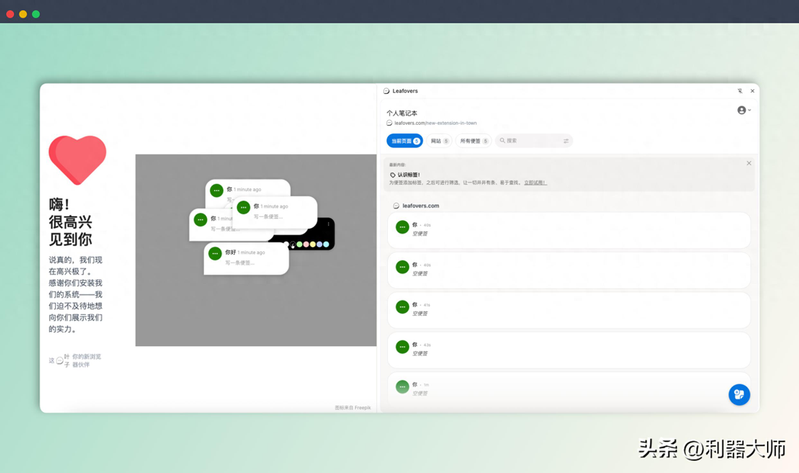Select the 网站 tab
The image size is (799, 473).
[x=439, y=141]
